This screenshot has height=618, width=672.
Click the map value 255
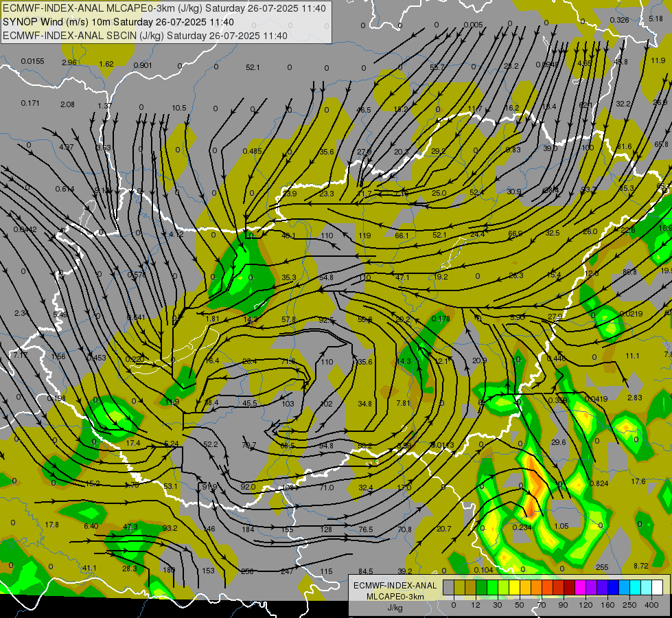click(602, 567)
